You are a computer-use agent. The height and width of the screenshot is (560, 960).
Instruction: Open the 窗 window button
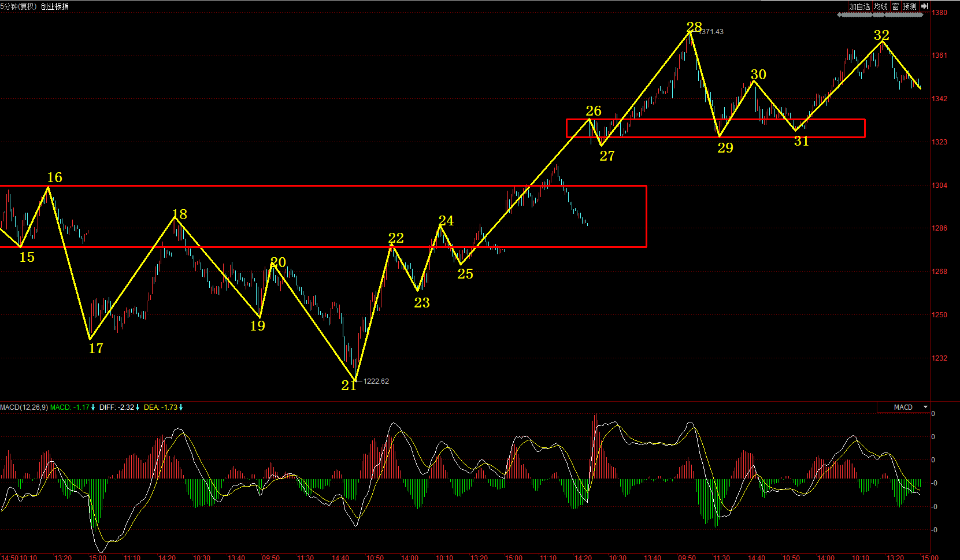coord(895,6)
